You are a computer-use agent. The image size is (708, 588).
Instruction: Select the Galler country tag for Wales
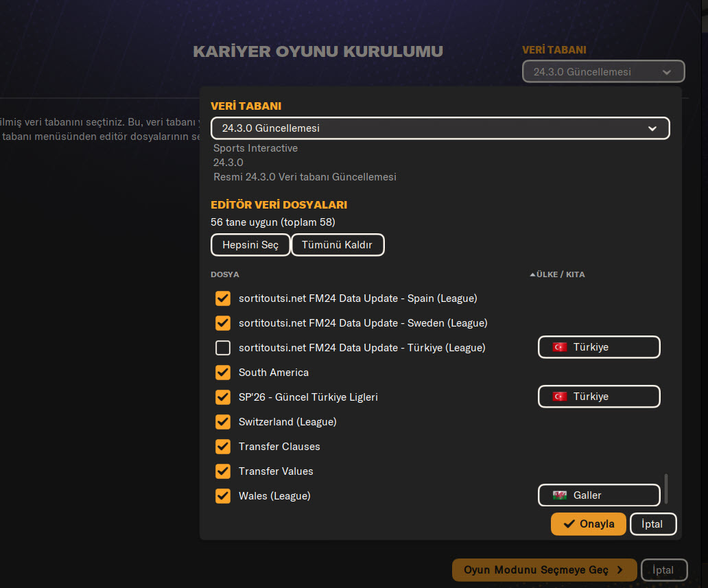coord(598,495)
